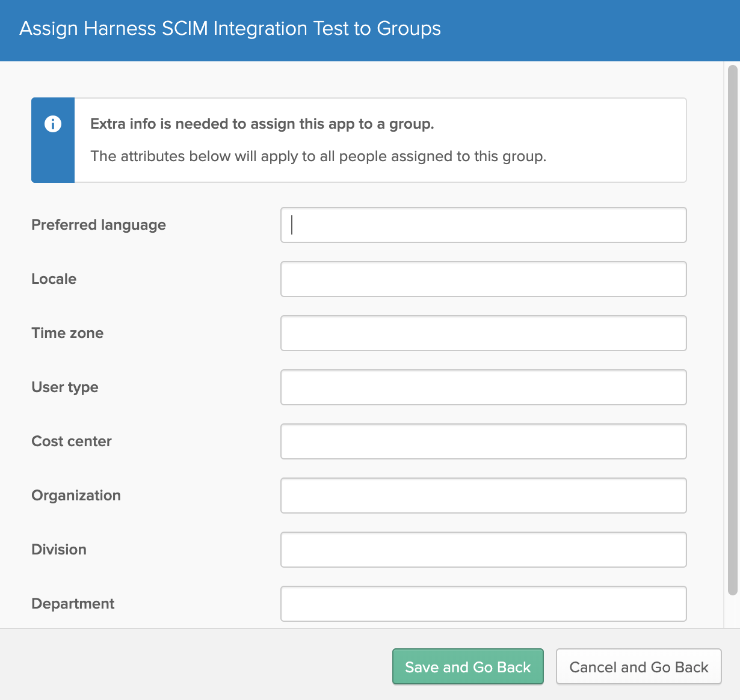Click the vertical scrollbar thumb
740x700 pixels.
click(732, 330)
